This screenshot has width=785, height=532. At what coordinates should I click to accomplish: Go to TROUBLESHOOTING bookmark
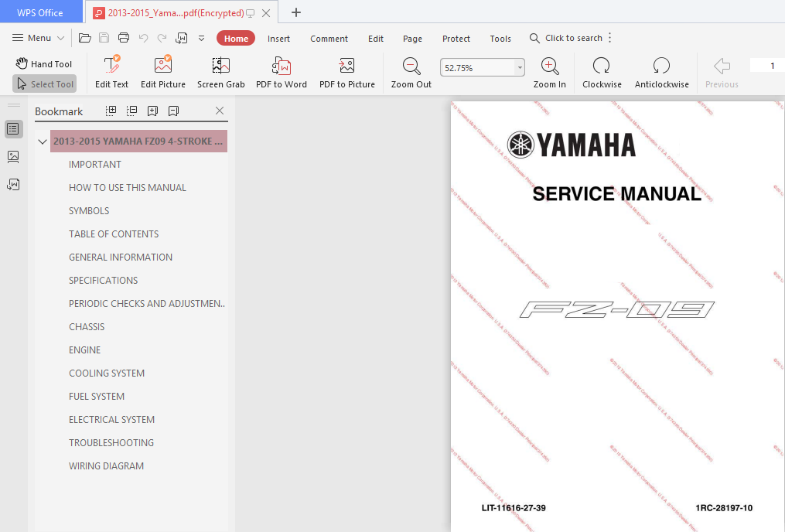(x=111, y=442)
